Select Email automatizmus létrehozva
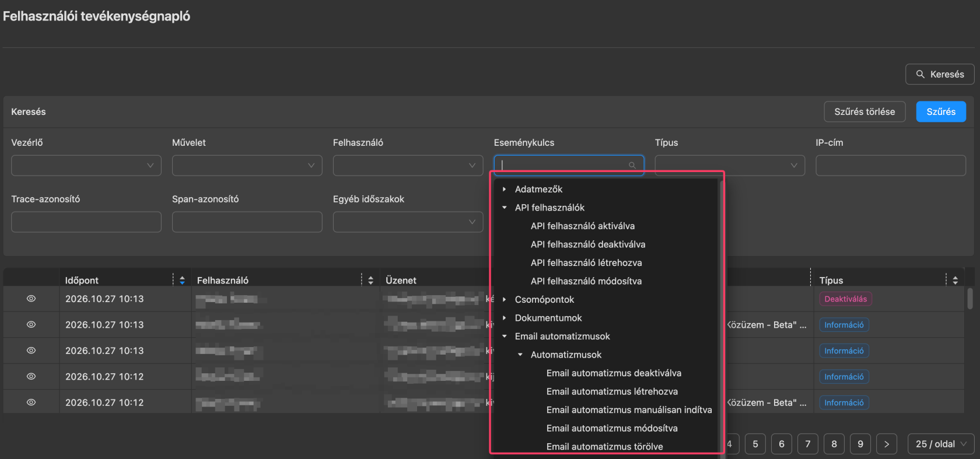This screenshot has width=980, height=459. (612, 391)
